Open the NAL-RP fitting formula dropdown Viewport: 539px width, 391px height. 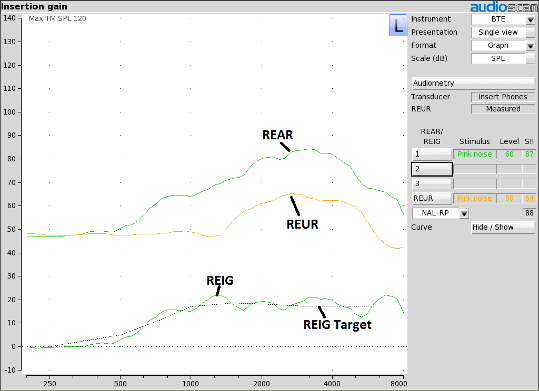464,214
